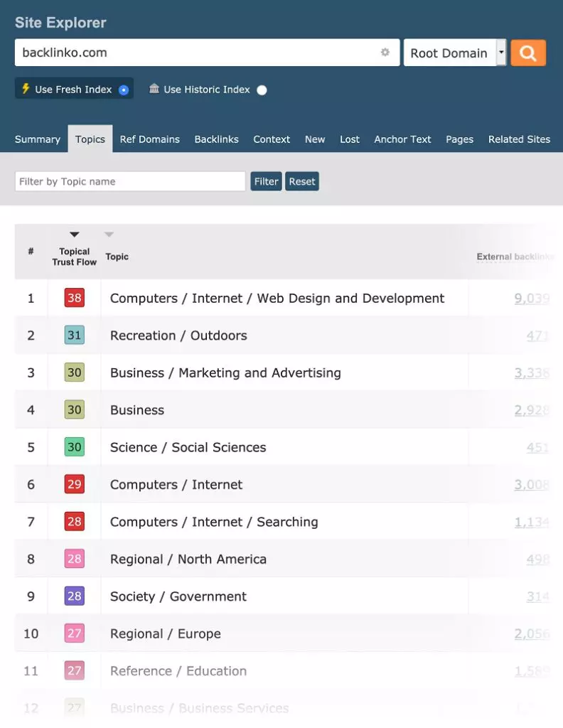Click the purple 28 Society Government badge

point(74,596)
